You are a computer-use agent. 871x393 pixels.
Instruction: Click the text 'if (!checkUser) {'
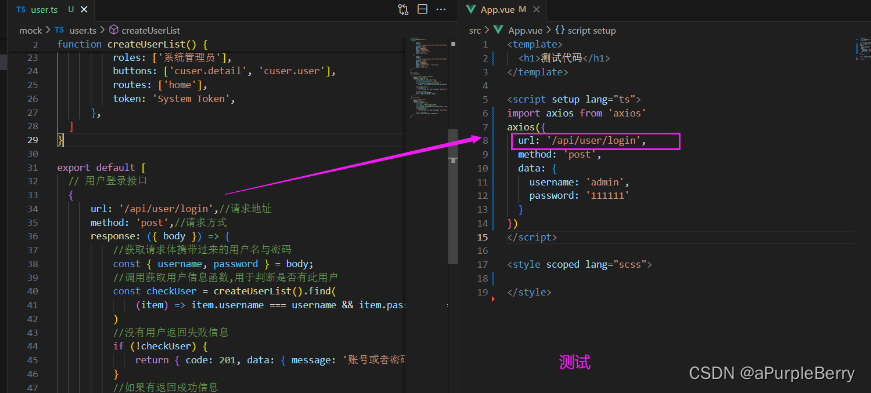click(x=160, y=346)
